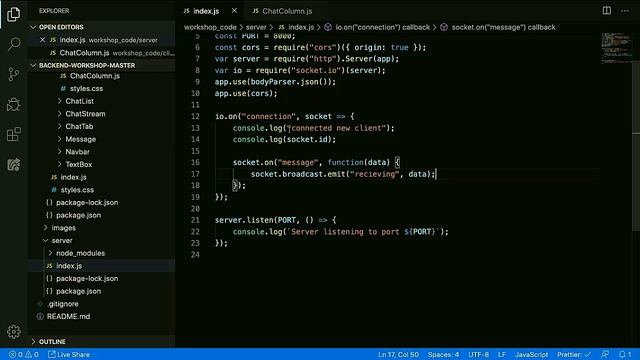Image resolution: width=640 pixels, height=360 pixels.
Task: Expand the Message folder
Action: (x=80, y=139)
